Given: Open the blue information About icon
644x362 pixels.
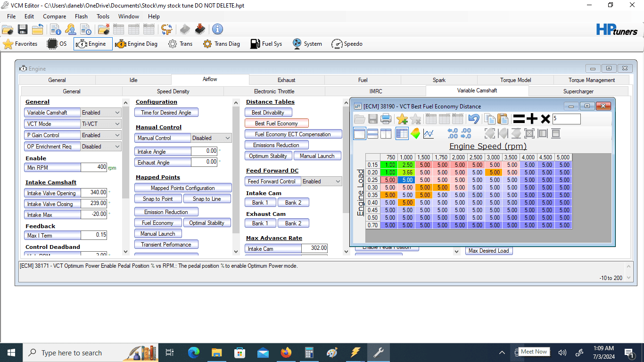Looking at the screenshot, I should click(x=217, y=29).
